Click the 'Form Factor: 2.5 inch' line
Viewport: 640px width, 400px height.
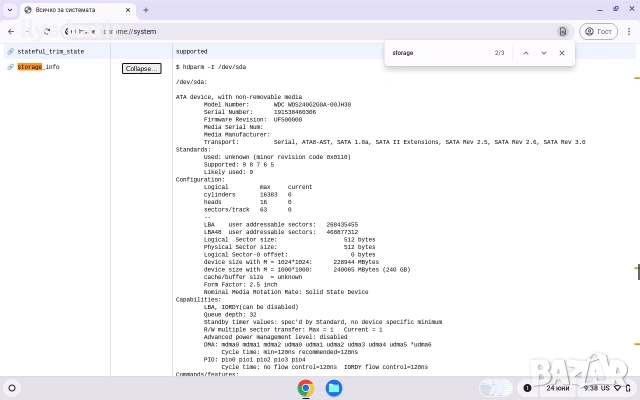(240, 284)
